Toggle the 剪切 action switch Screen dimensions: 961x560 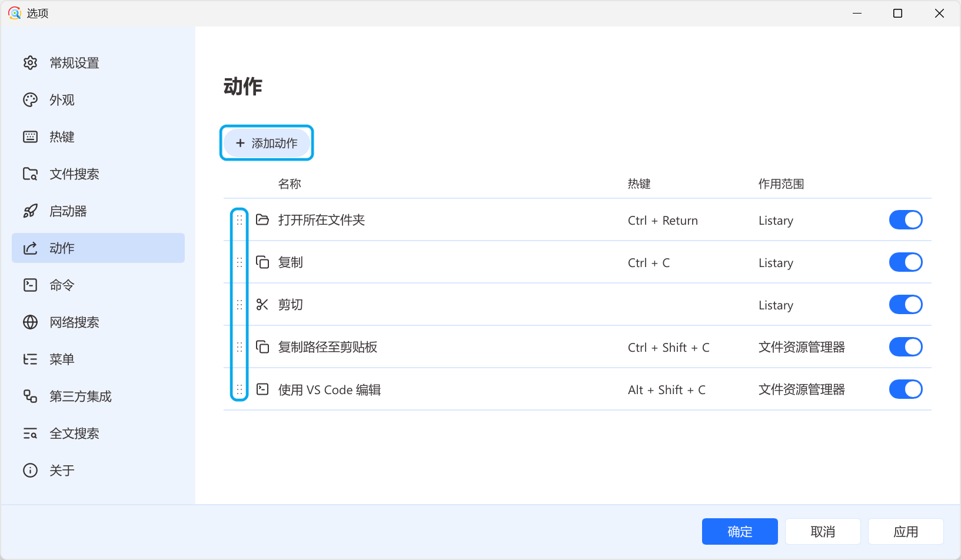[x=906, y=305]
